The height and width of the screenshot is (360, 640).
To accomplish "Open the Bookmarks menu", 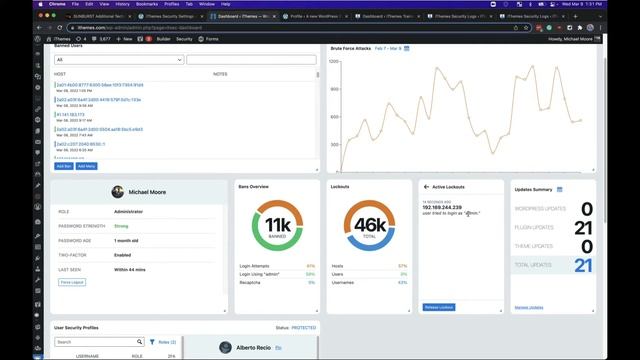I will coord(147,4).
